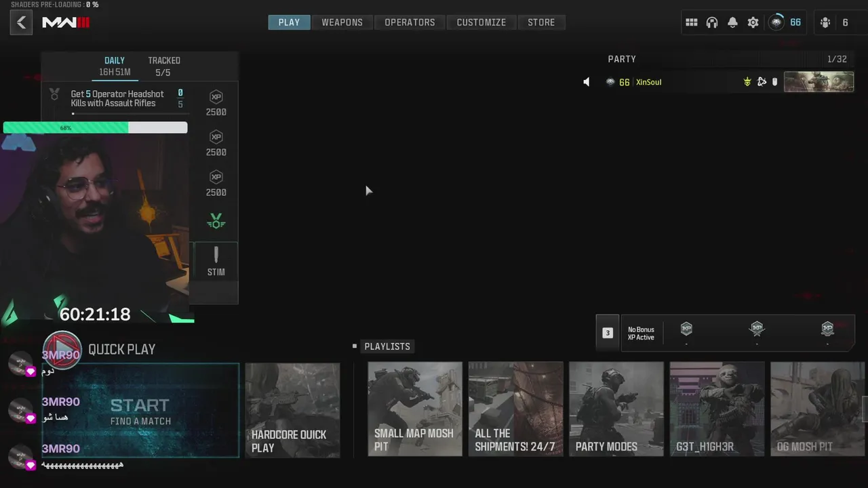868x488 pixels.
Task: Open voice channels via headset icon
Action: (712, 22)
